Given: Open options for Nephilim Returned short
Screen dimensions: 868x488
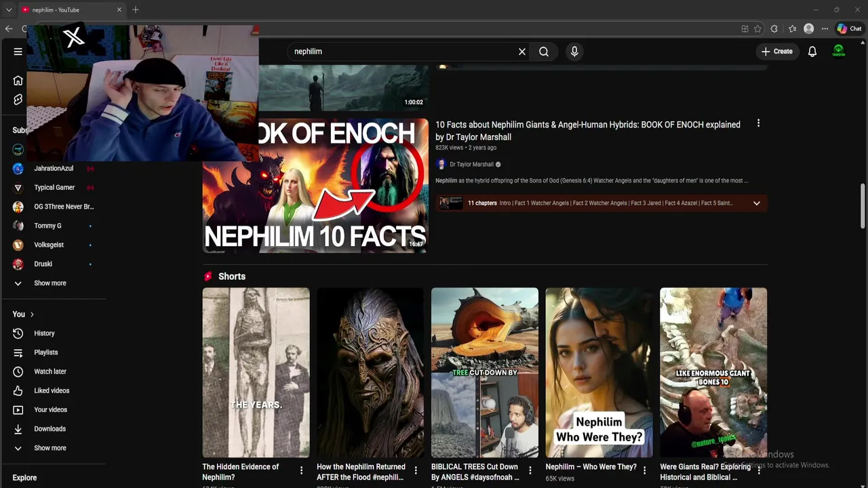Looking at the screenshot, I should pos(416,470).
